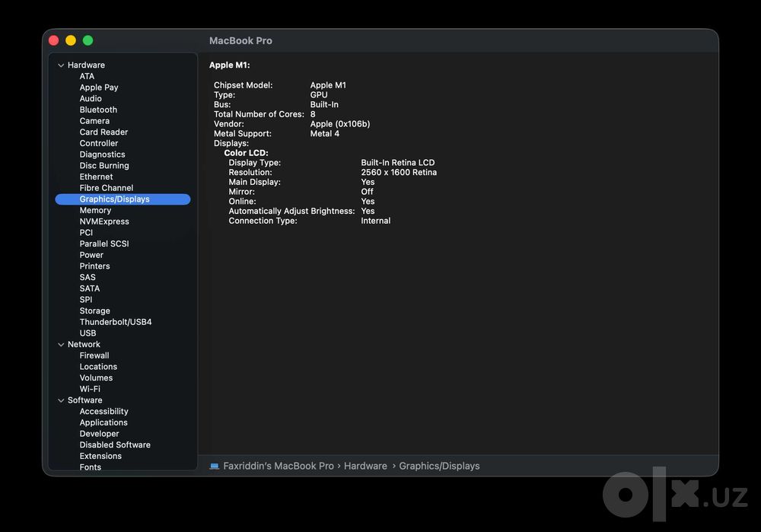The width and height of the screenshot is (761, 532).
Task: View Diagnostics hardware entry
Action: 103,155
